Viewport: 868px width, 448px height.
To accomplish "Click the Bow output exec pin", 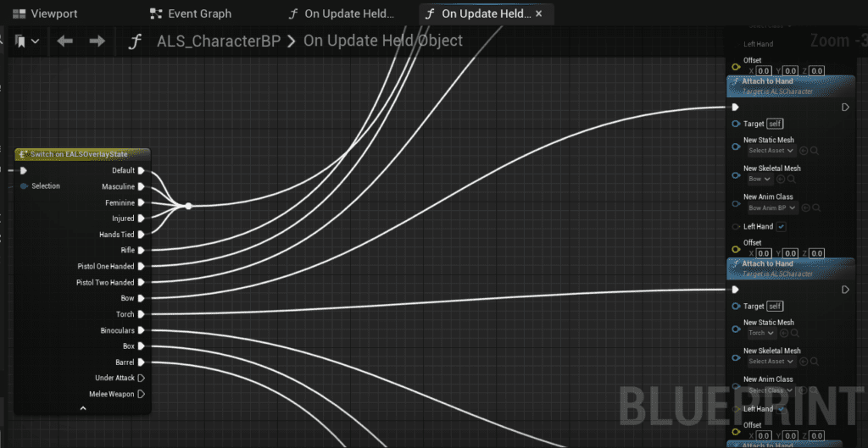I will pyautogui.click(x=142, y=299).
